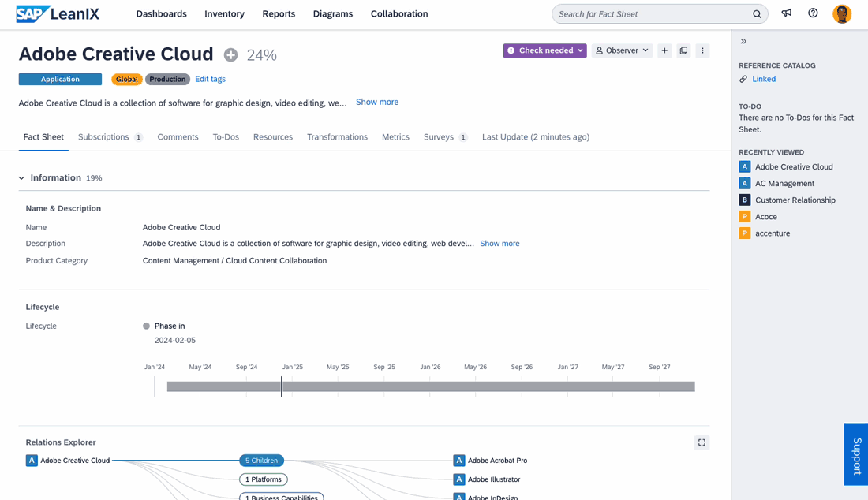
Task: Click the Edit tags link
Action: 211,79
